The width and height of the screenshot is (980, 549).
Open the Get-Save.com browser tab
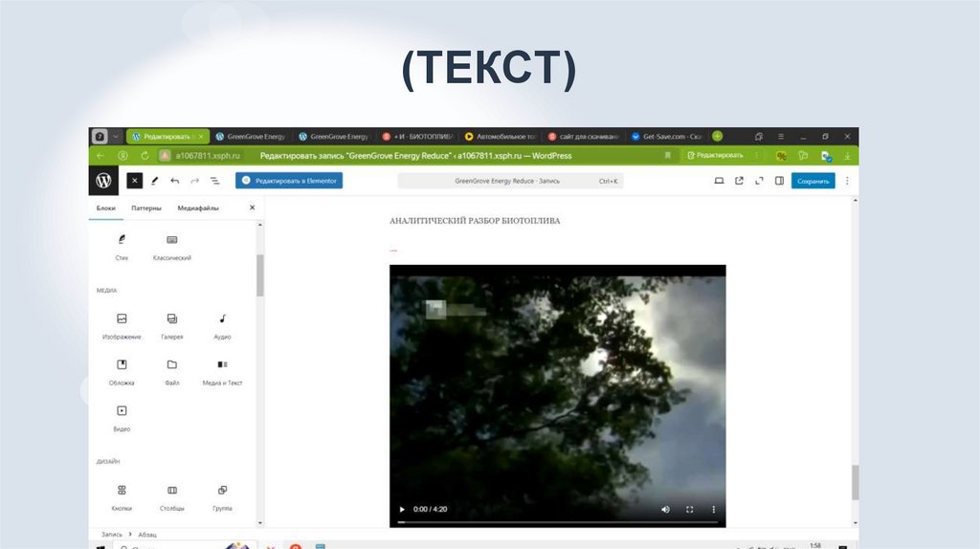pyautogui.click(x=667, y=136)
